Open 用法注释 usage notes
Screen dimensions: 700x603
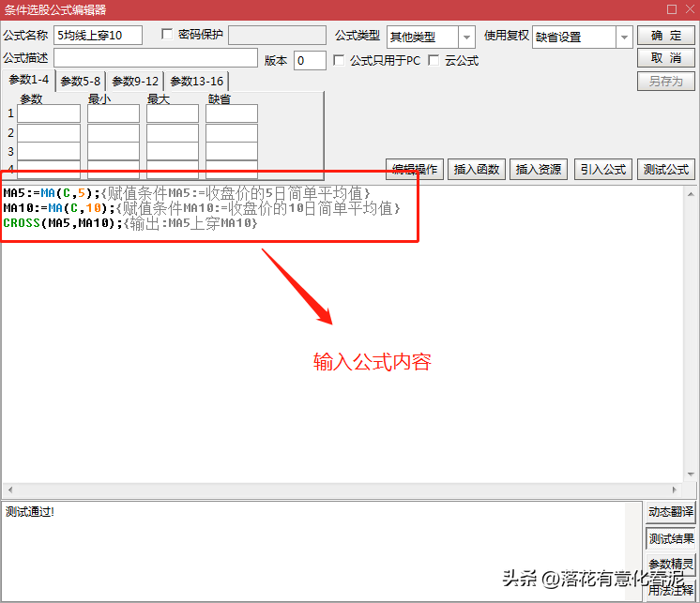[671, 590]
